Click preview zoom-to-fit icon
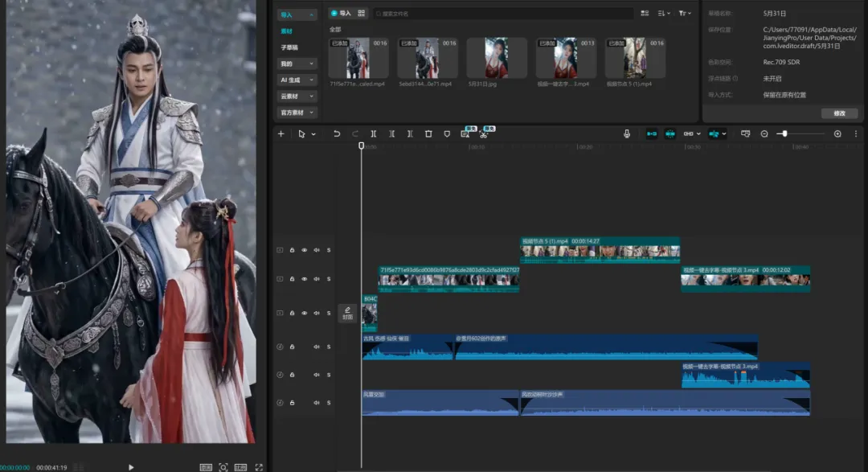 click(x=223, y=467)
